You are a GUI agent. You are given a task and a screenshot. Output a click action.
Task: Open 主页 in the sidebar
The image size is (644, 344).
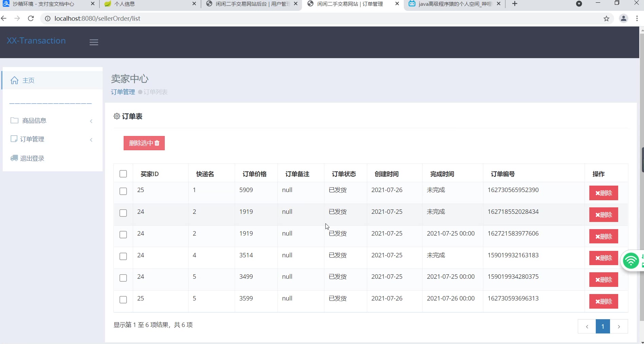52,80
